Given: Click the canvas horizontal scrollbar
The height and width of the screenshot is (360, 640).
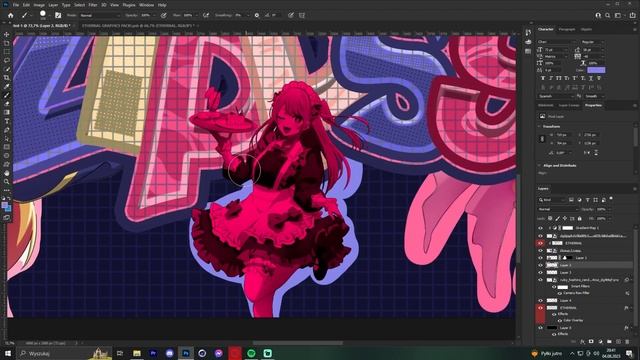Looking at the screenshot, I should pos(298,343).
